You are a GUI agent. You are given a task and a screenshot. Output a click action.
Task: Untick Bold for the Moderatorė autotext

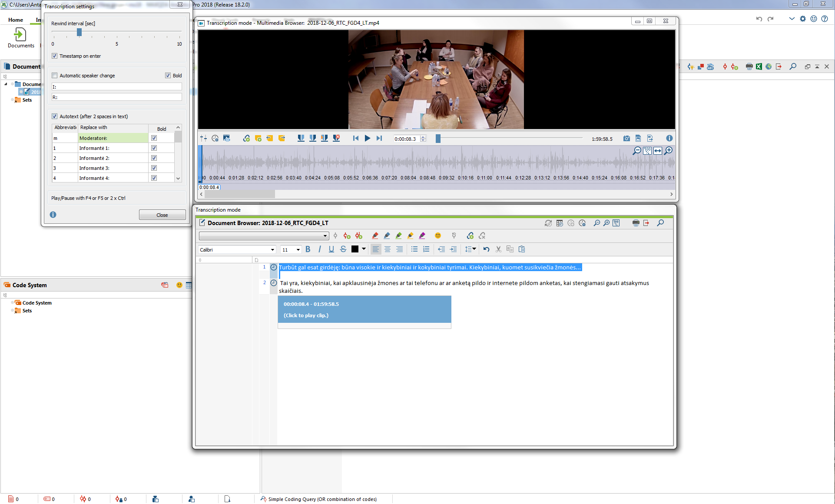click(x=154, y=138)
